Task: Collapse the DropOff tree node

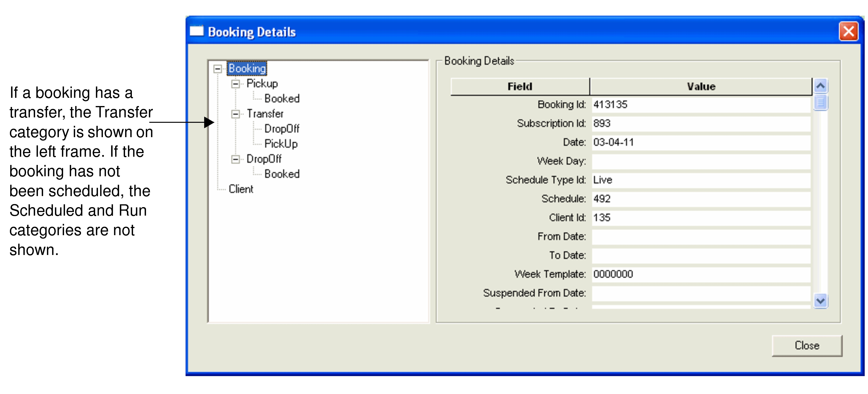Action: pos(236,159)
